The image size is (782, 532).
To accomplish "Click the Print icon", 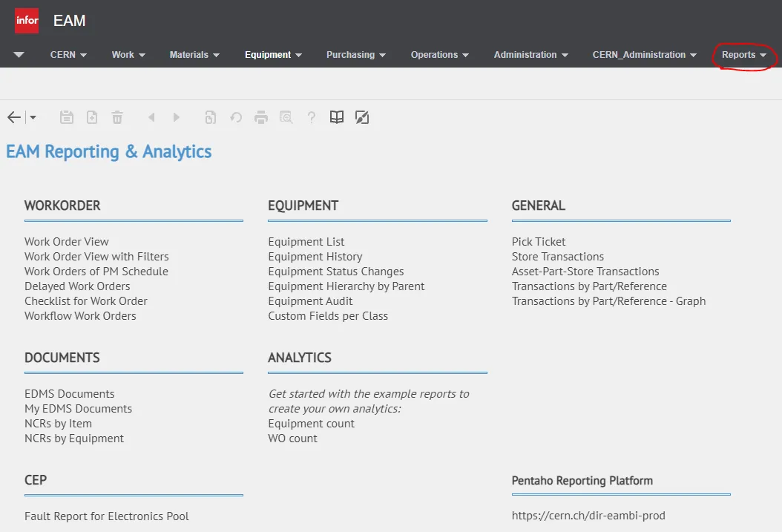I will click(x=261, y=118).
